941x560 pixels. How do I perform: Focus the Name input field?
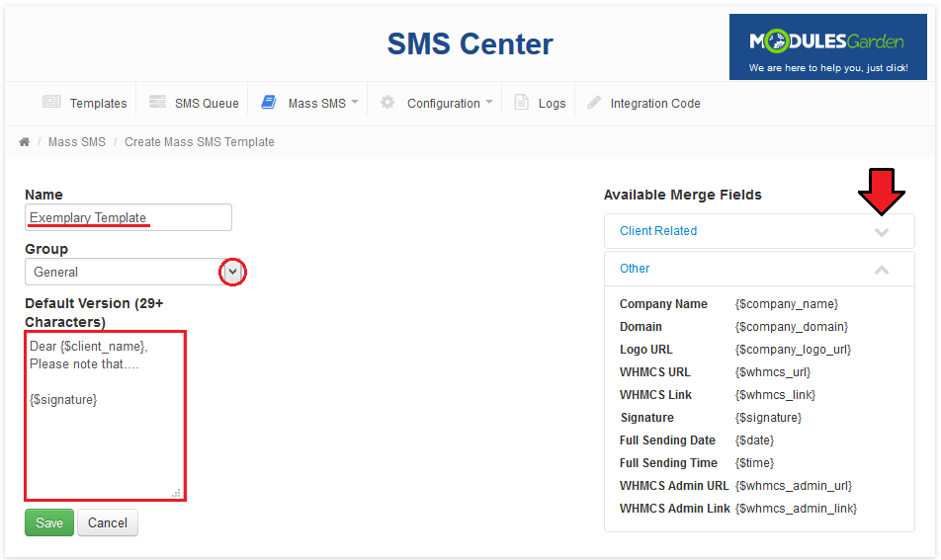128,217
